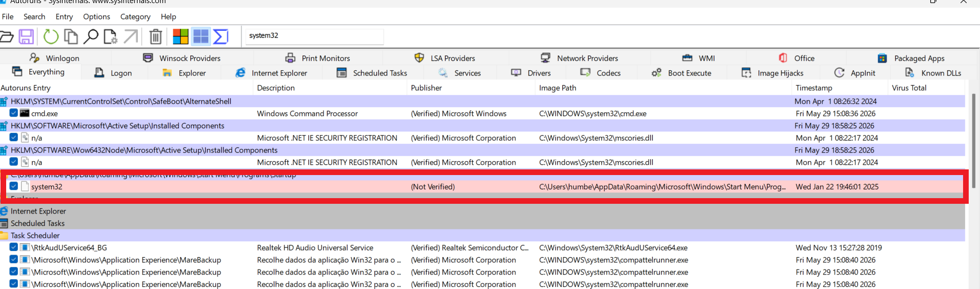The height and width of the screenshot is (289, 980).
Task: Sort by Image Path column header
Action: (x=664, y=88)
